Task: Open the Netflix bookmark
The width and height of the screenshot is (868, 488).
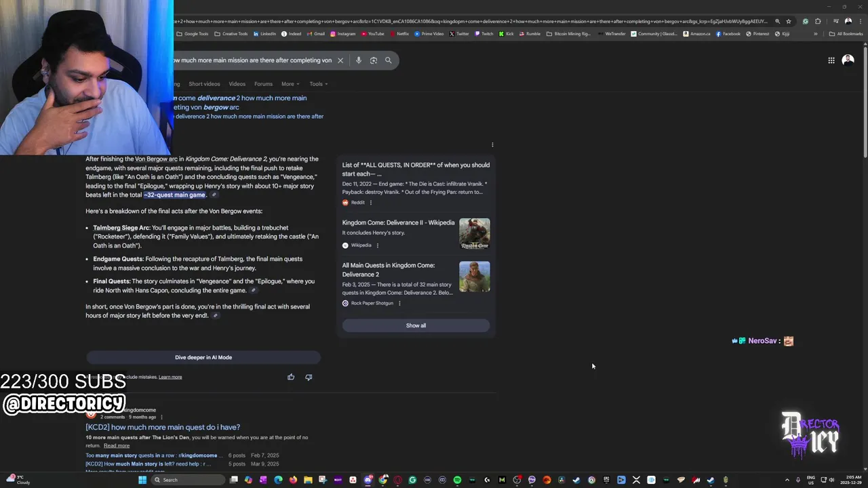Action: (399, 34)
